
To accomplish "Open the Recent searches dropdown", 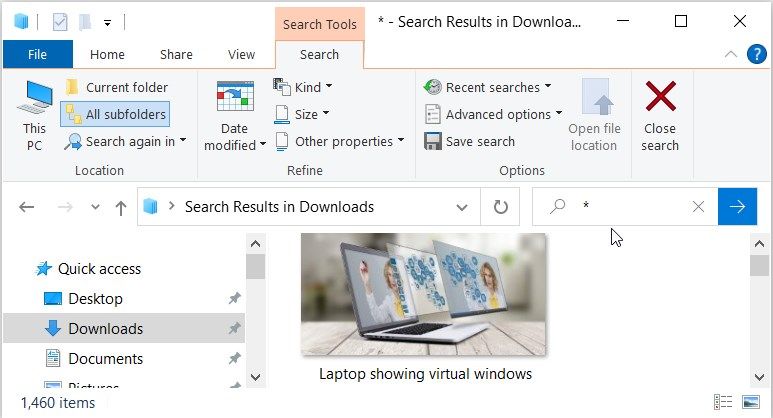I will (x=487, y=87).
